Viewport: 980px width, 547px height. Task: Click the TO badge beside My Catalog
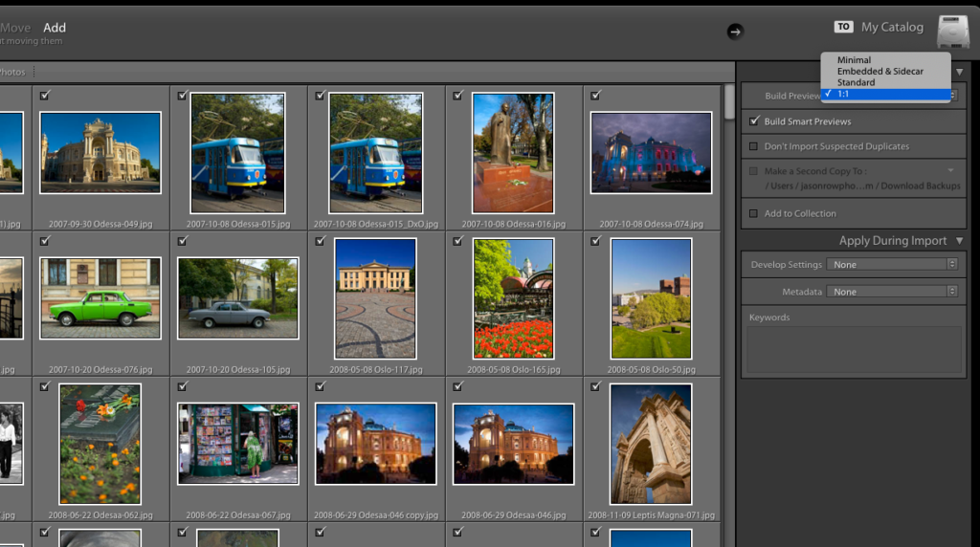pyautogui.click(x=843, y=27)
